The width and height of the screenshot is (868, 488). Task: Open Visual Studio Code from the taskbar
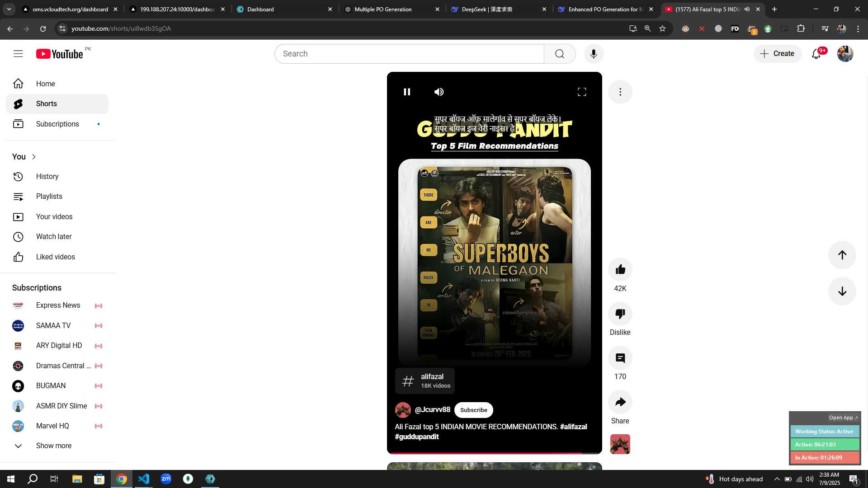coord(144,479)
